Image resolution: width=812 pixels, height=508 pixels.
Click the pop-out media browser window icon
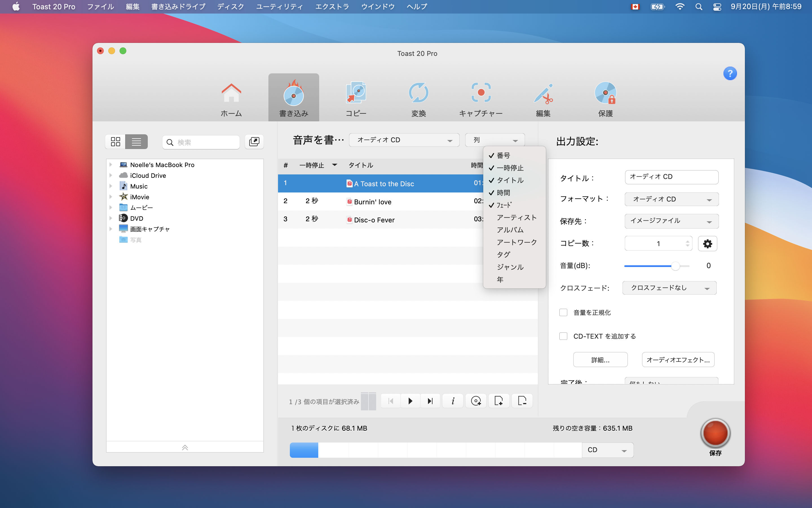tap(254, 142)
